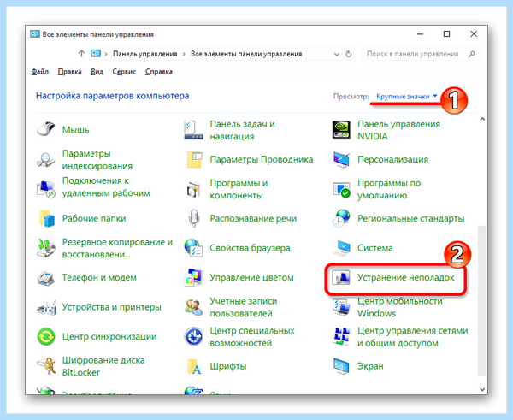The image size is (513, 420).
Task: Expand breadcrumb arrow after Панель управления
Action: click(x=184, y=54)
